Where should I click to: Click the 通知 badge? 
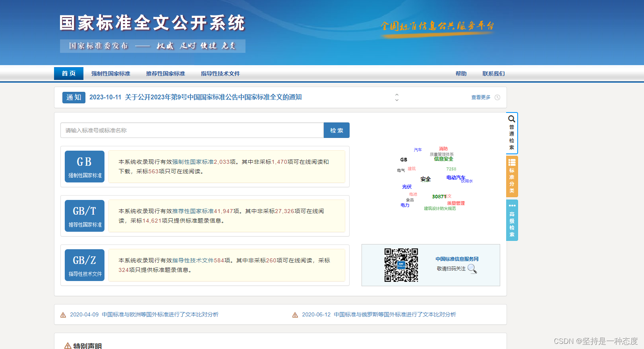(74, 97)
